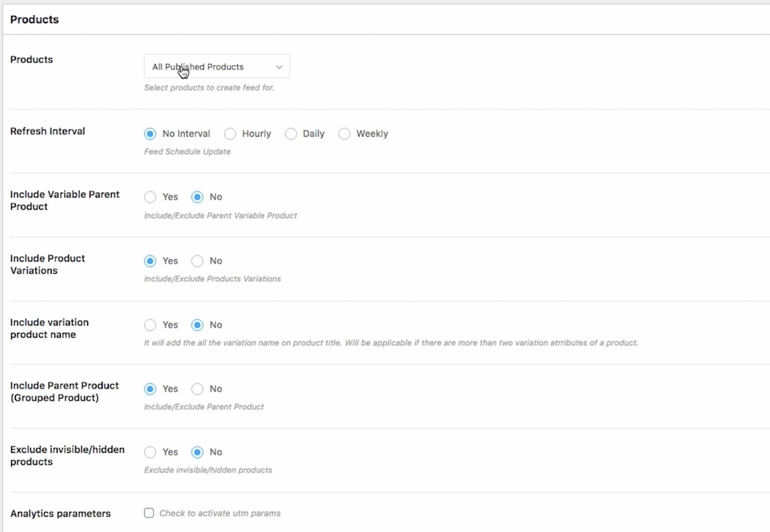Check the activate utm params checkbox

click(x=149, y=513)
